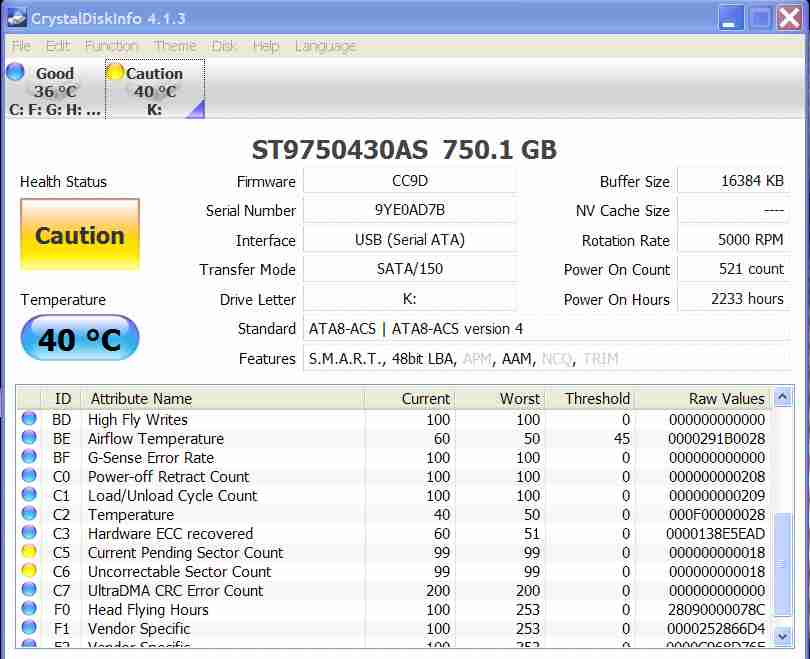This screenshot has width=810, height=659.
Task: Click the Drive Letter field K:
Action: (x=410, y=299)
